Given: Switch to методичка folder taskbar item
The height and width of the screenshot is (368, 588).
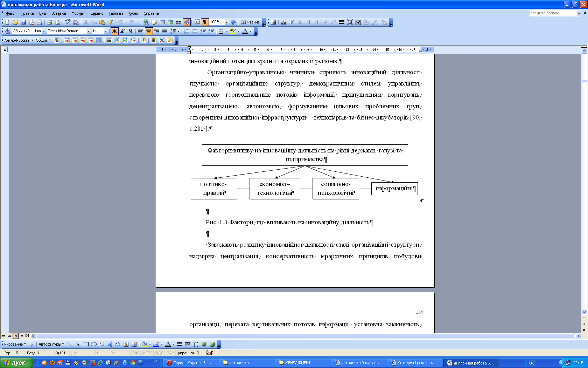Looking at the screenshot, I should pyautogui.click(x=246, y=363).
